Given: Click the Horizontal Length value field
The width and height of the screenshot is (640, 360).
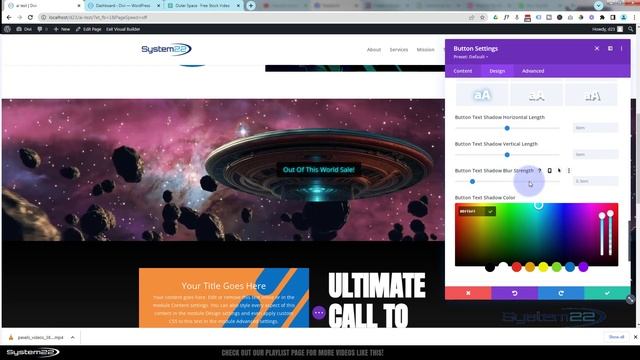Looking at the screenshot, I should [x=595, y=128].
